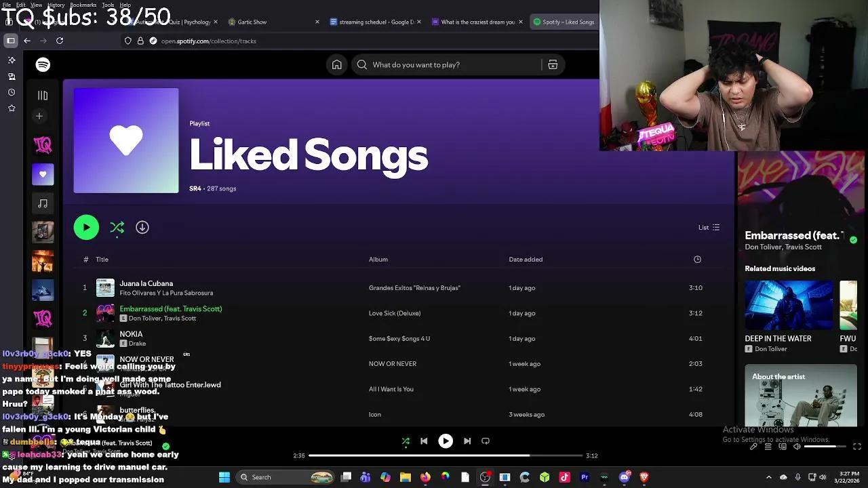
Task: Select the Spotify – Liked Songs tab
Action: [565, 22]
